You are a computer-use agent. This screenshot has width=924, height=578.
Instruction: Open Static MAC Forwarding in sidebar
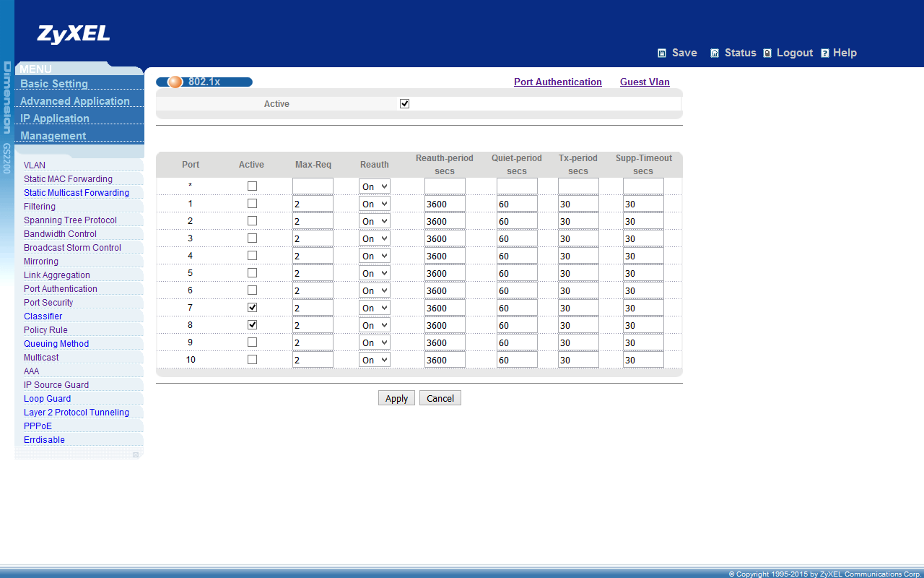click(68, 179)
